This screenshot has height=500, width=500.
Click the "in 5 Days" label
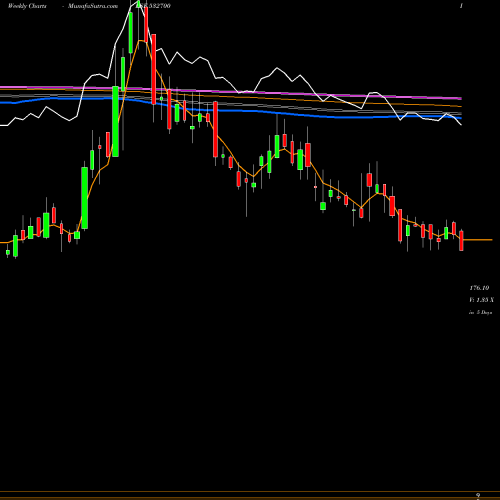(x=481, y=313)
